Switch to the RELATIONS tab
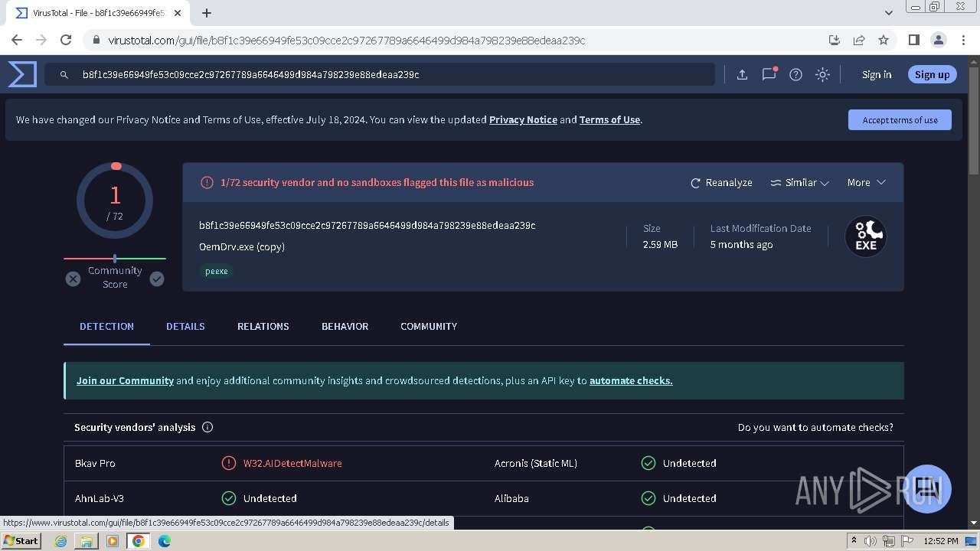 coord(263,326)
